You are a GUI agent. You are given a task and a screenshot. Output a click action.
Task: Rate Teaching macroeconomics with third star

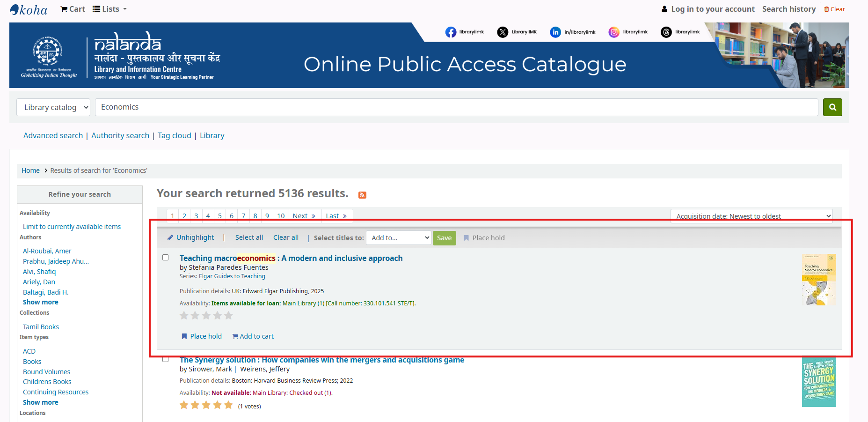[206, 316]
